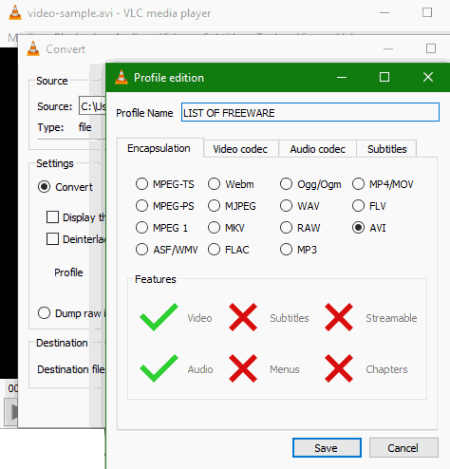Select the MP4/MOV encapsulation radio button
This screenshot has height=469, width=450.
tap(358, 184)
